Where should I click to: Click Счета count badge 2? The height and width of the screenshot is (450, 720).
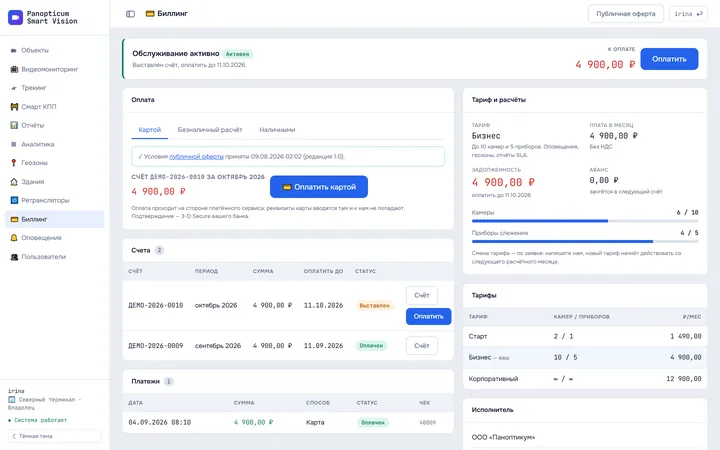pos(159,250)
